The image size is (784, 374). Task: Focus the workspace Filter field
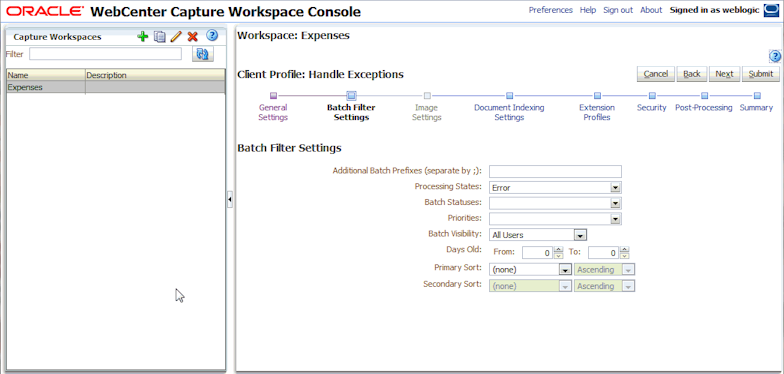click(106, 54)
